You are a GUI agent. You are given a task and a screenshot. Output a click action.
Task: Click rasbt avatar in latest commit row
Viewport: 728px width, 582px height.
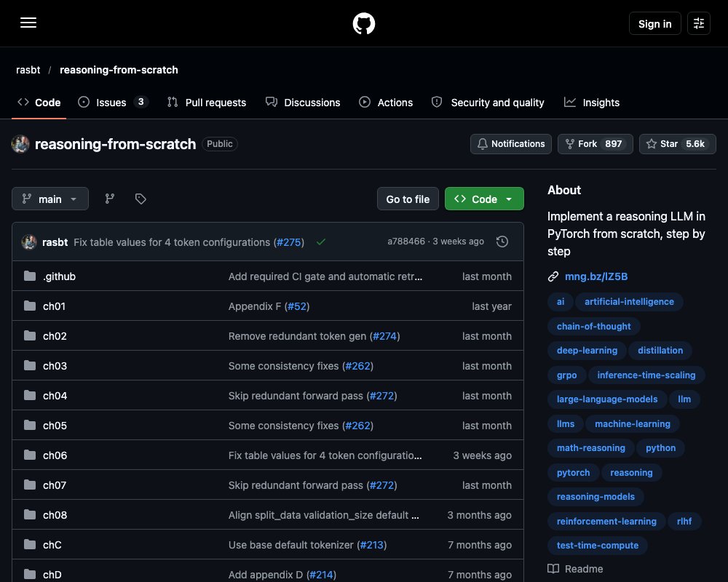[x=29, y=242]
